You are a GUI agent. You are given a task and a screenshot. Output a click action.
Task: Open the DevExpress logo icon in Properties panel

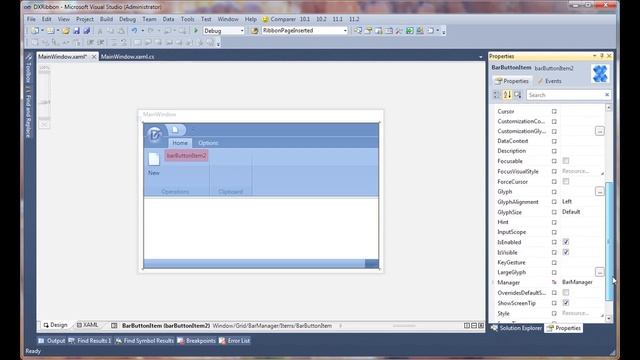(x=600, y=74)
